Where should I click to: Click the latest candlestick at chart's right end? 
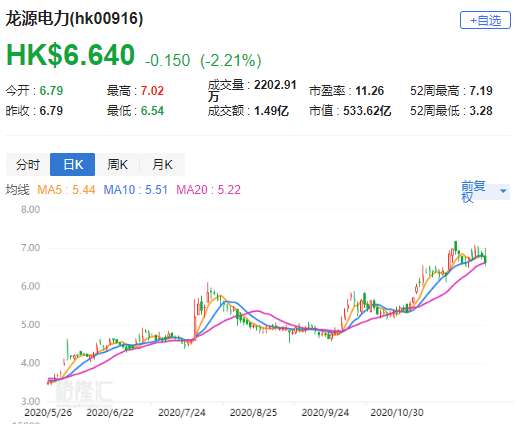coord(486,258)
